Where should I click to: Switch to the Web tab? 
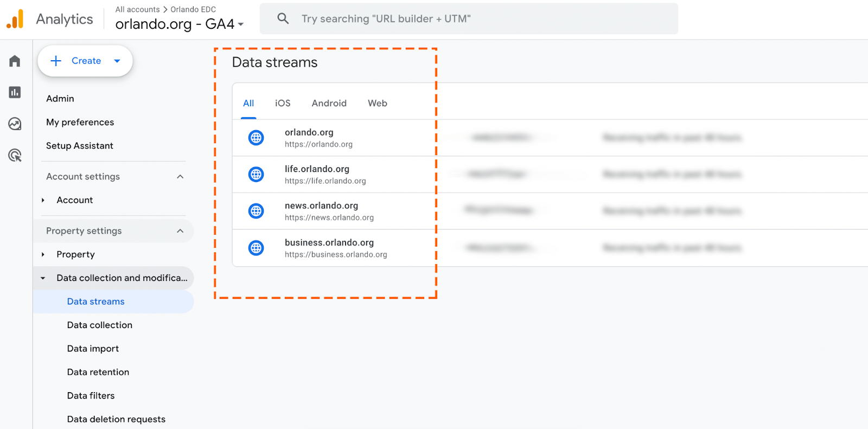click(378, 103)
